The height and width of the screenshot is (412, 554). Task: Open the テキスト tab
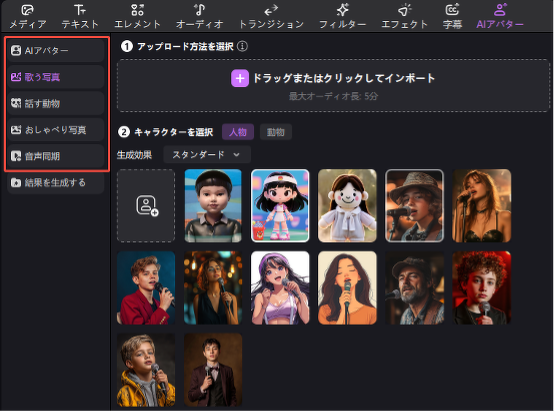[x=80, y=16]
